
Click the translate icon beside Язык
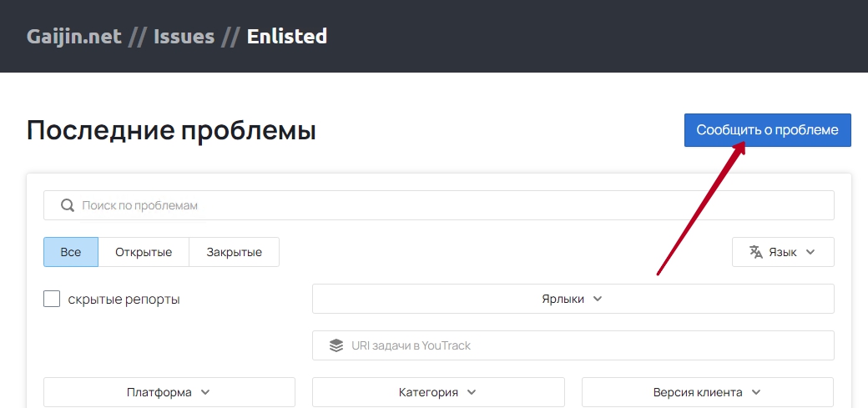pyautogui.click(x=756, y=252)
